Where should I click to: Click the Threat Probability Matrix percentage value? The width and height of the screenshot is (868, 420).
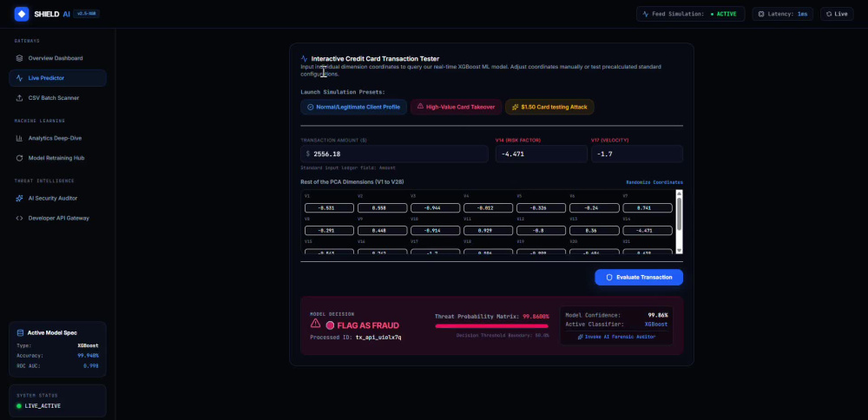(x=536, y=317)
